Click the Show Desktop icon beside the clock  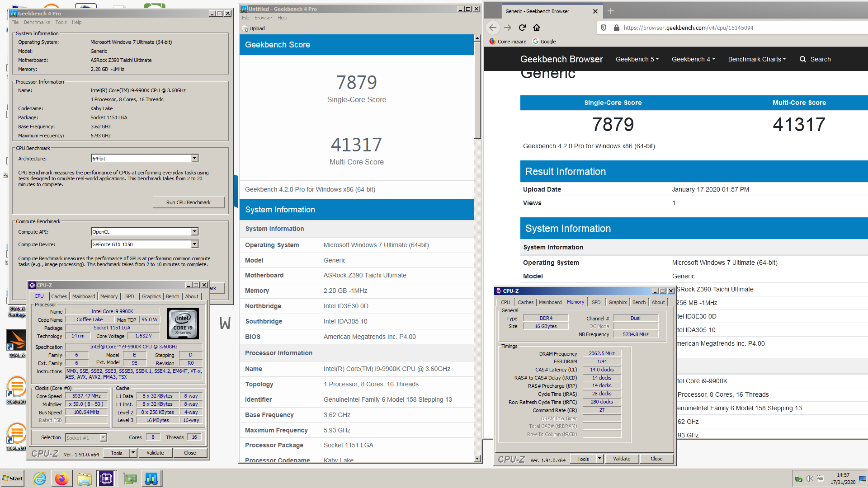(x=863, y=479)
